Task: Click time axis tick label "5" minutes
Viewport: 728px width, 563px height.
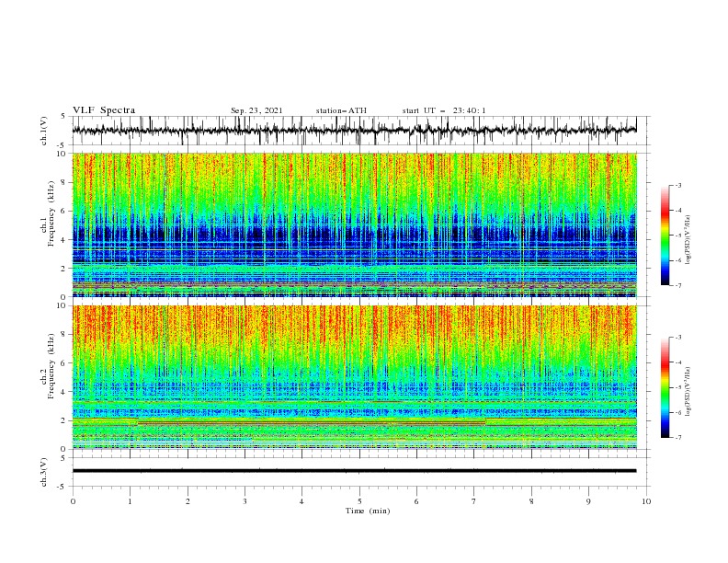Action: coord(359,501)
